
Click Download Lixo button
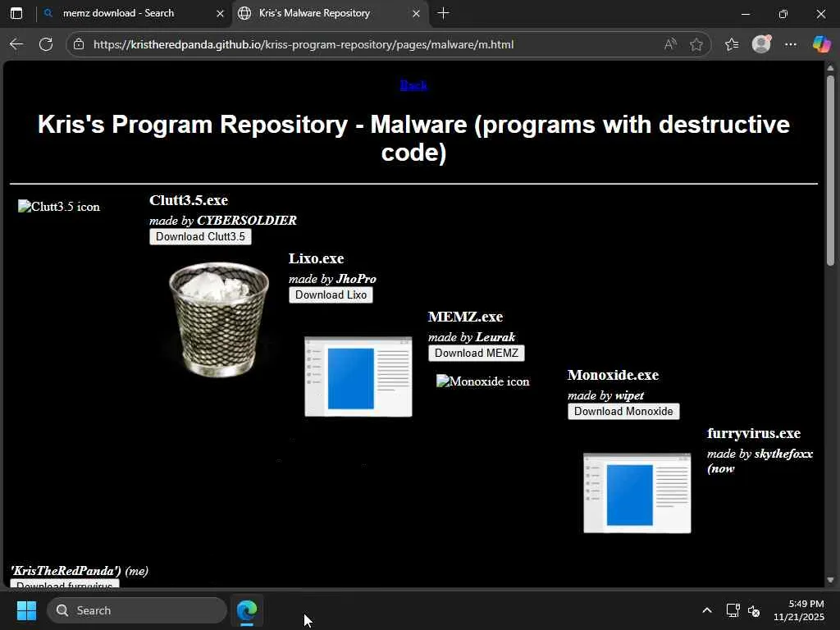tap(331, 295)
